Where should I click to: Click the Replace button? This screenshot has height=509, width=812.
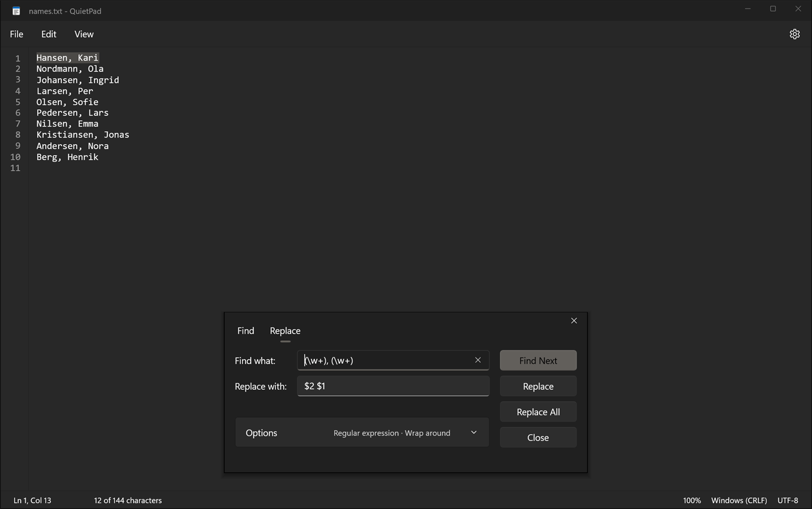pyautogui.click(x=538, y=387)
